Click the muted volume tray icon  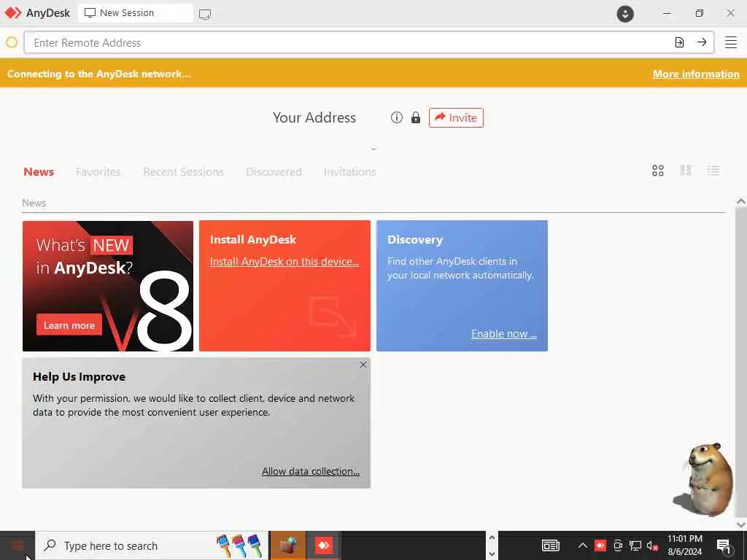point(653,545)
